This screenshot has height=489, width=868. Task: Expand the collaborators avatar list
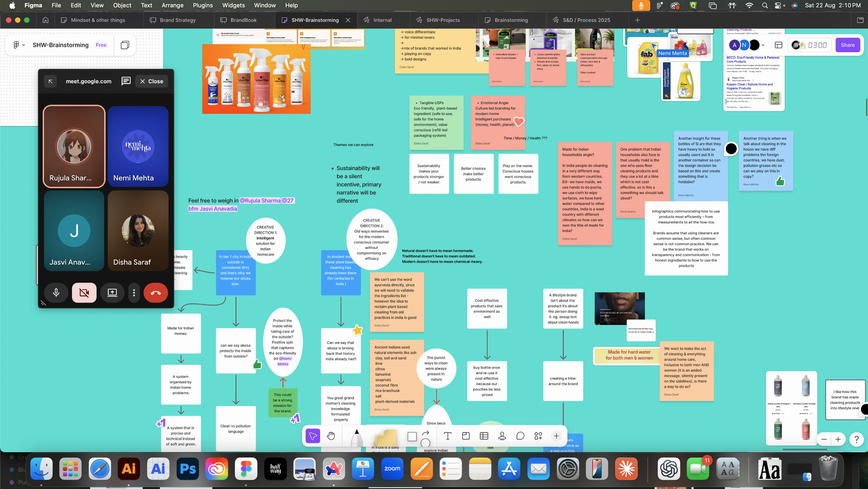pos(763,45)
